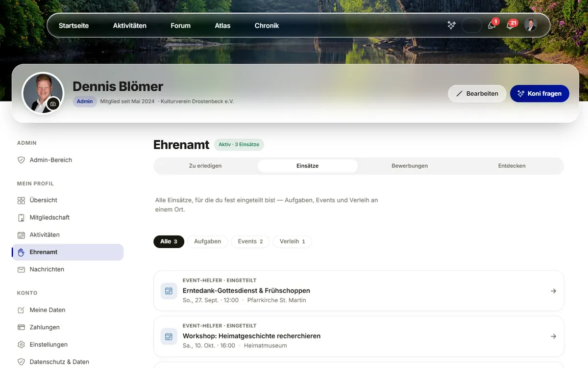
Task: Open Einstellungen in sidebar
Action: 68,344
